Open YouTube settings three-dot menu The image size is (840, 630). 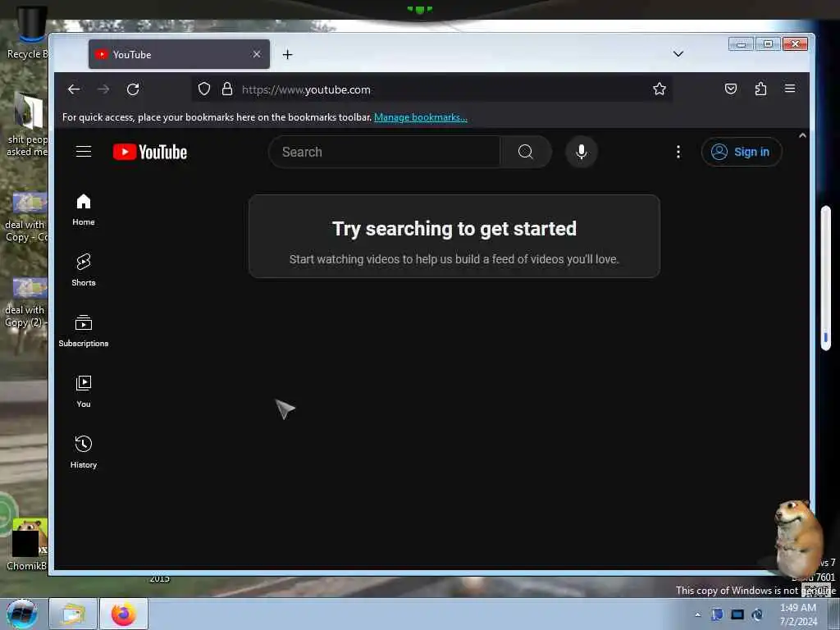click(678, 152)
